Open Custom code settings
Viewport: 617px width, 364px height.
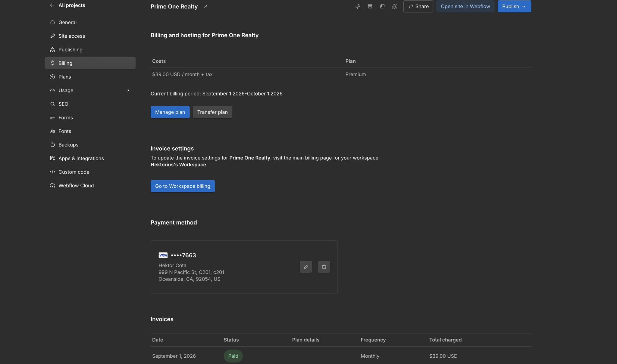[90, 172]
